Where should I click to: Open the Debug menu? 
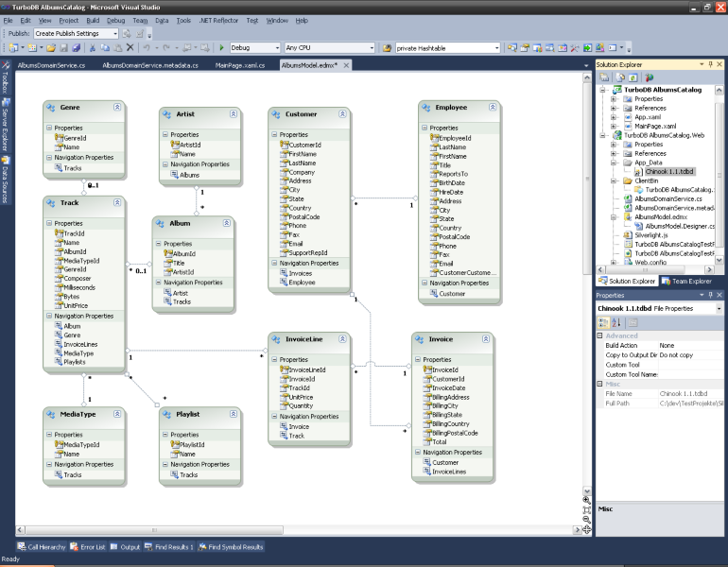(x=115, y=21)
